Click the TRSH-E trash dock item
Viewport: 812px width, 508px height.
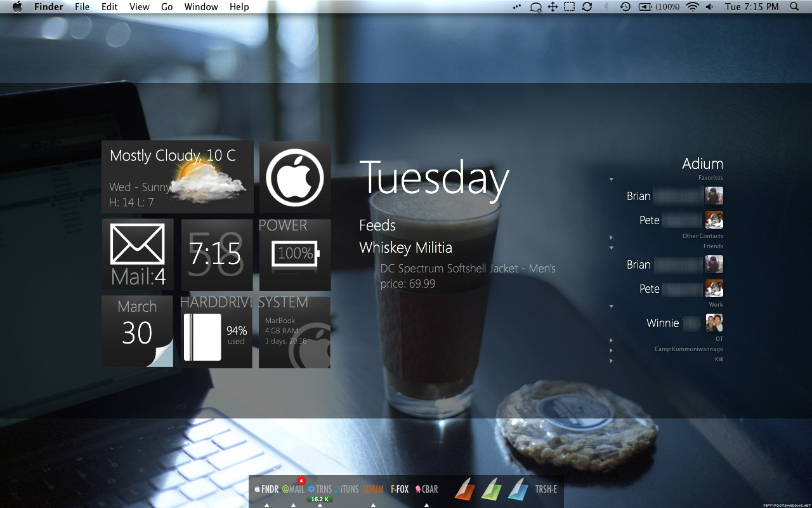[546, 490]
